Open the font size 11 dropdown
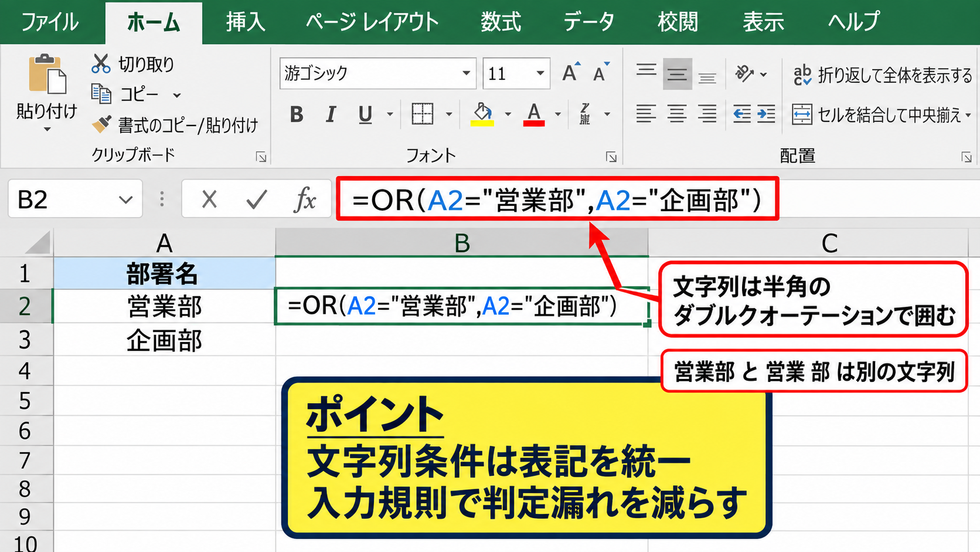Image resolution: width=980 pixels, height=552 pixels. (540, 73)
